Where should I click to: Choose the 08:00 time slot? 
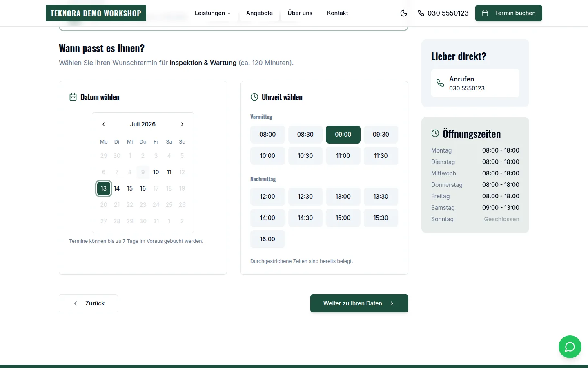pyautogui.click(x=267, y=135)
